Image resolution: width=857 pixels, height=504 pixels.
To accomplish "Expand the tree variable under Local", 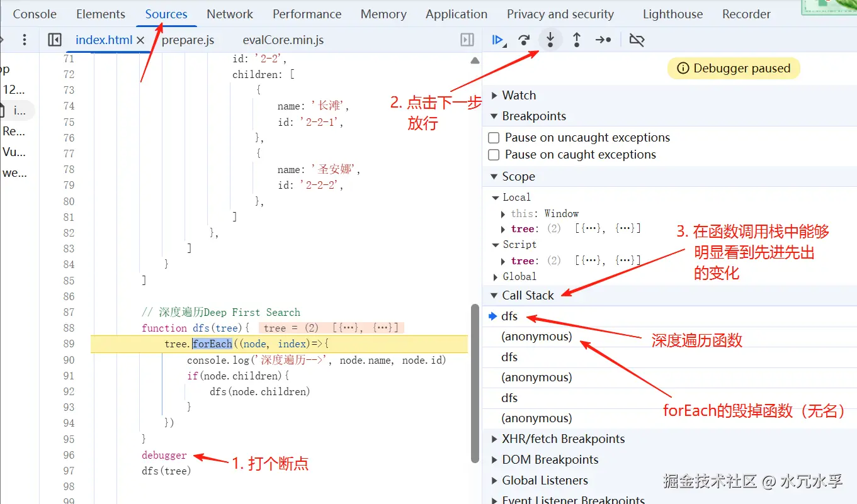I will coord(503,230).
